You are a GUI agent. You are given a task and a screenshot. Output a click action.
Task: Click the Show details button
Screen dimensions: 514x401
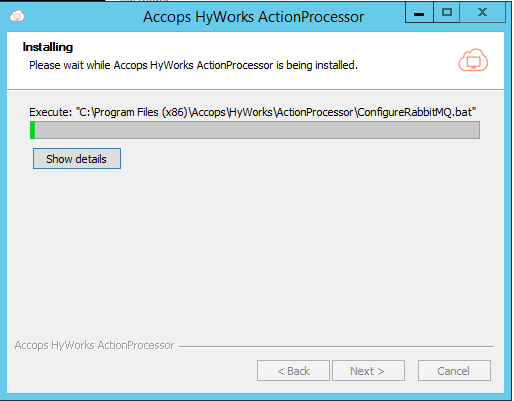tap(77, 159)
